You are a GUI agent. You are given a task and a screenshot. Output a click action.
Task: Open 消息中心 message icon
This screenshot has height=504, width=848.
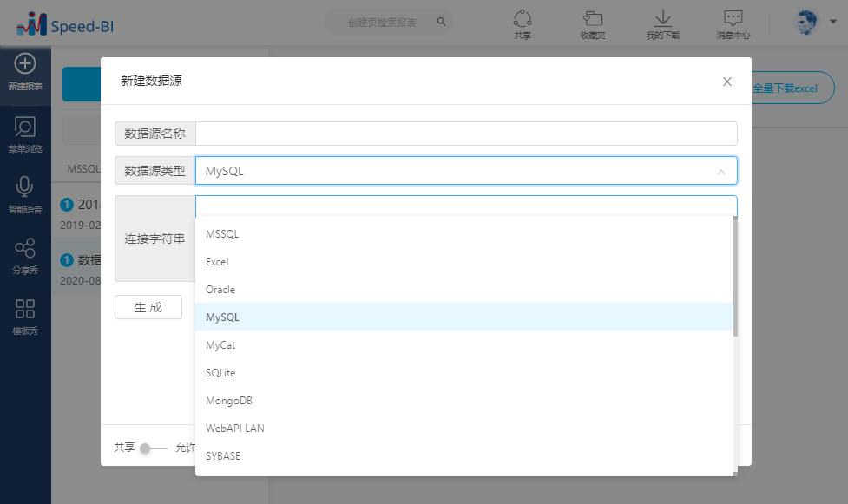tap(733, 19)
